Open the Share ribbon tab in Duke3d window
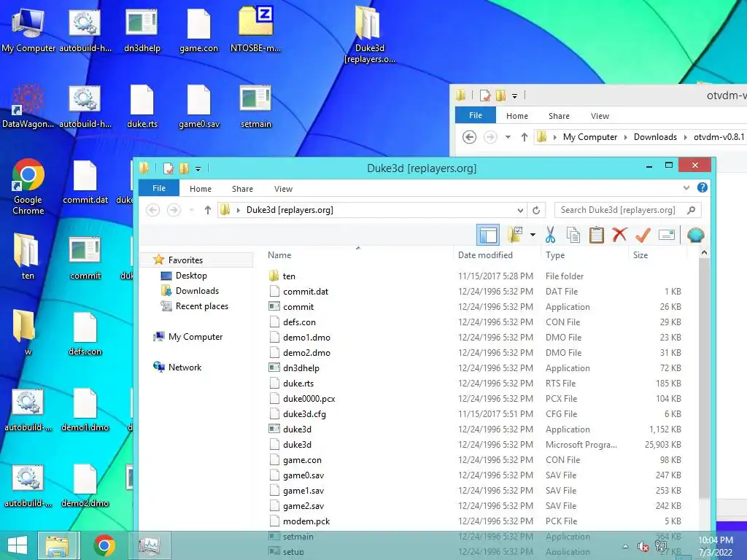 [x=242, y=189]
